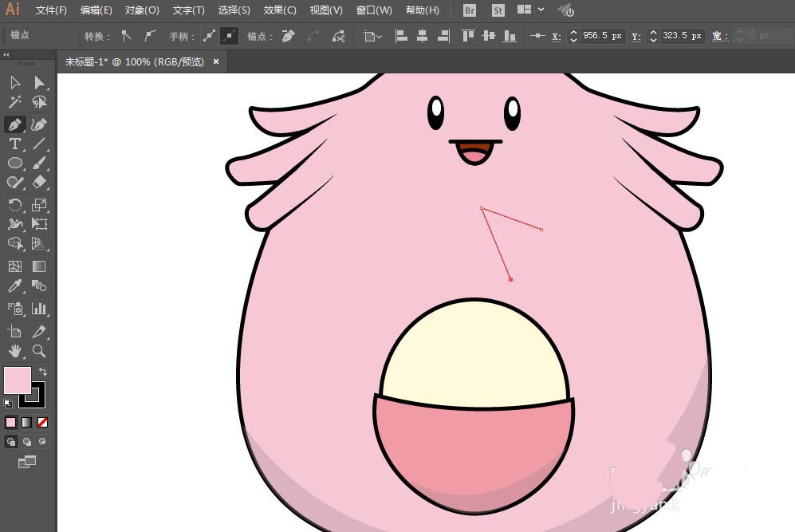Select the Zoom tool
This screenshot has height=532, width=795.
[39, 351]
